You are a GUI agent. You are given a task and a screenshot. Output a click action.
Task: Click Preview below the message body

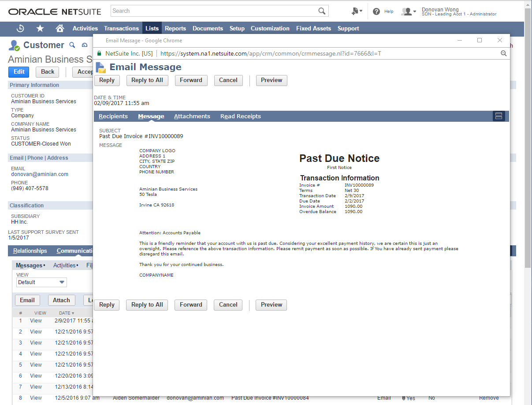(272, 305)
